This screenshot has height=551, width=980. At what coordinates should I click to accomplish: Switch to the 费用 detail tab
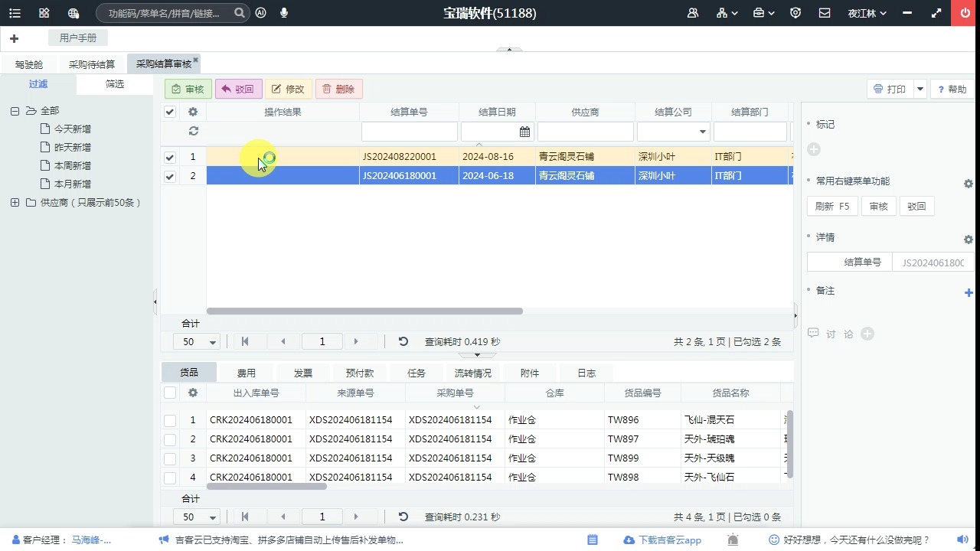[246, 373]
